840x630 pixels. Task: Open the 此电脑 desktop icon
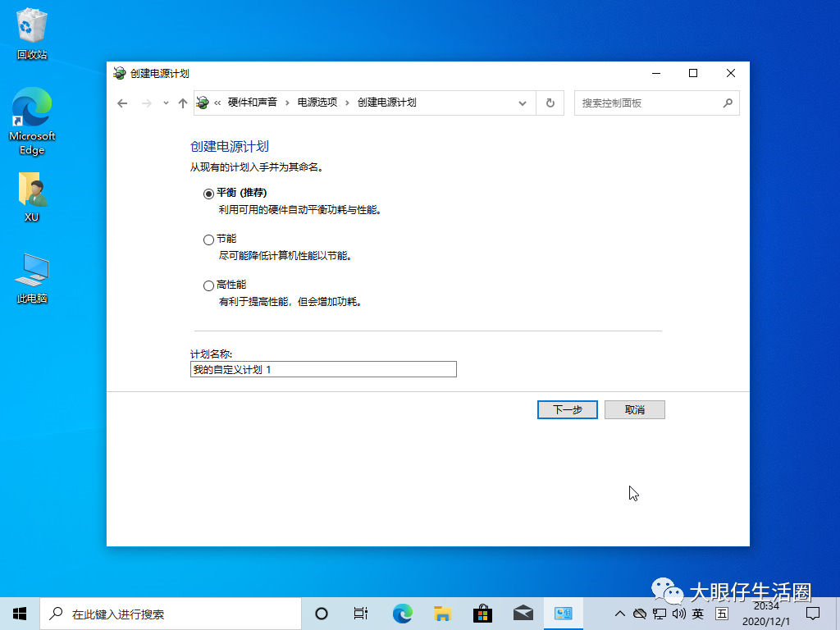tap(32, 278)
